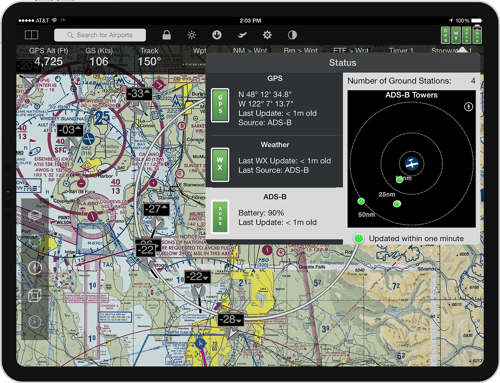Select the Timer 1 data field
The width and height of the screenshot is (500, 383).
pyautogui.click(x=401, y=51)
